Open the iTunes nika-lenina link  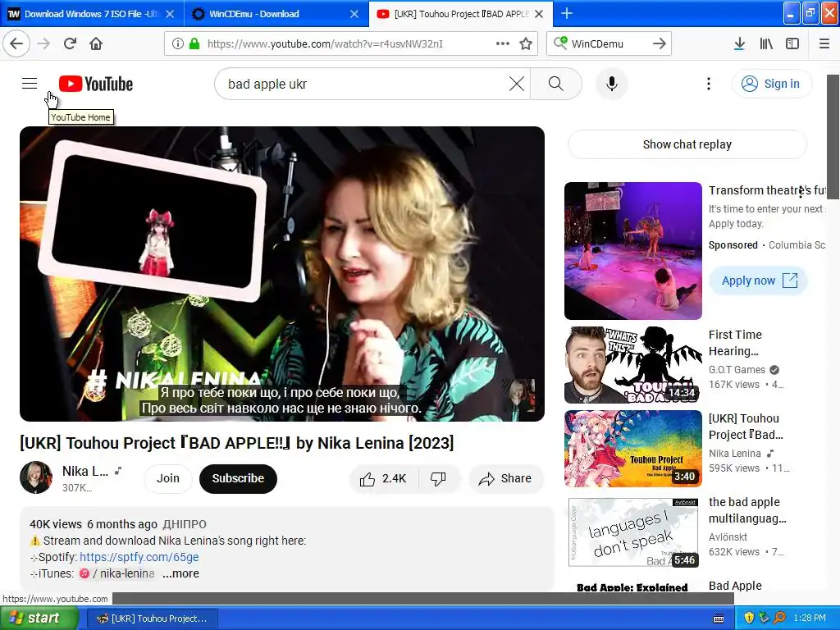116,573
